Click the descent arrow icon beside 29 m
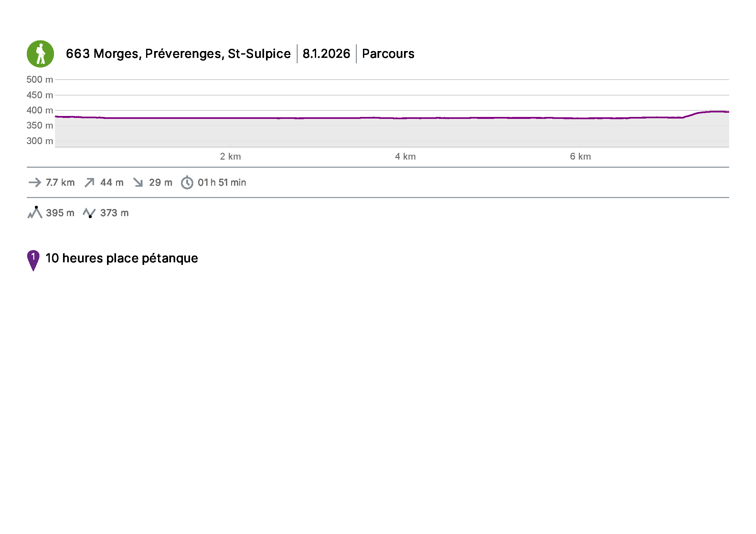Screen dimensions: 756x534 [x=138, y=183]
